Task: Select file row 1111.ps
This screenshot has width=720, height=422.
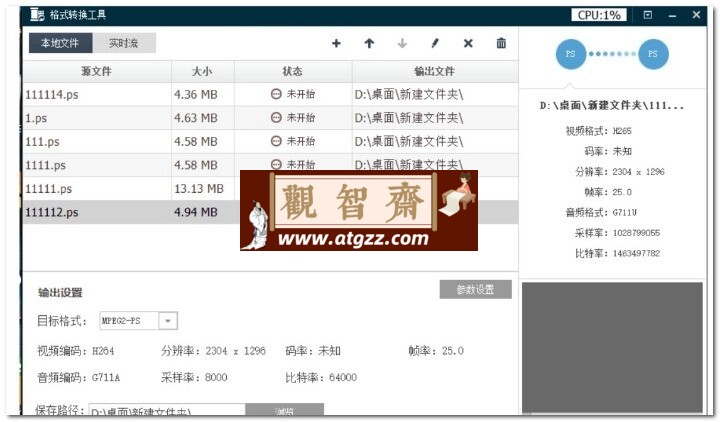Action: [x=270, y=165]
